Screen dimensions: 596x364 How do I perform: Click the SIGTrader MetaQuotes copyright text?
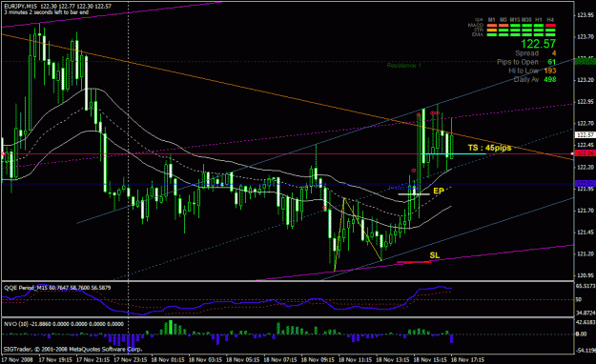[73, 349]
